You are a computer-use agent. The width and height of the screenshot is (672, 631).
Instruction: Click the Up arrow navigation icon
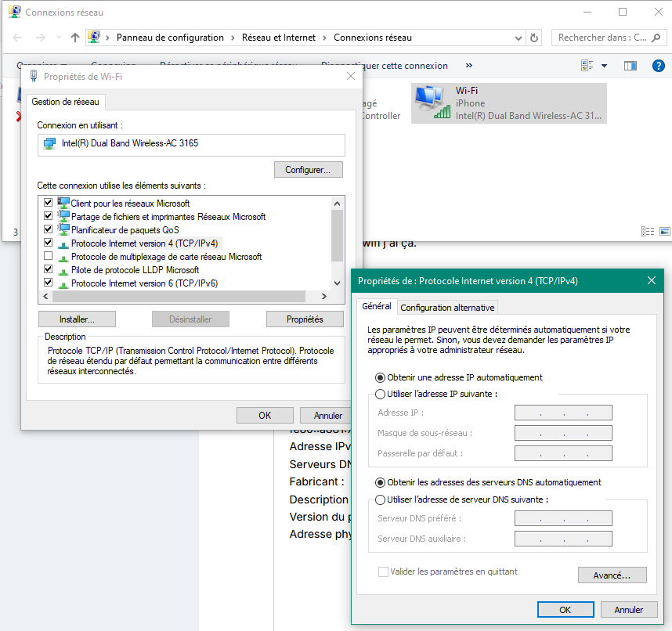(75, 38)
